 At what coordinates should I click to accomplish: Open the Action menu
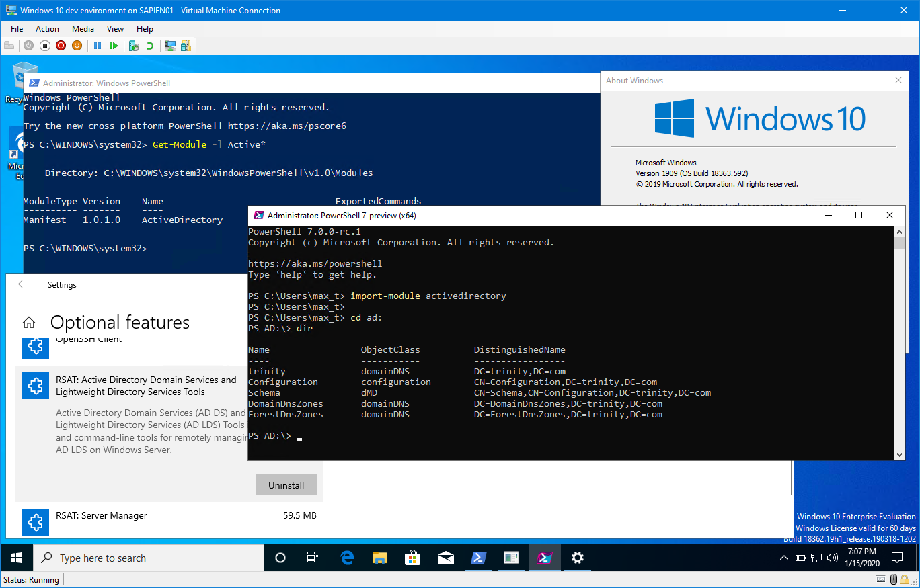[x=47, y=29]
